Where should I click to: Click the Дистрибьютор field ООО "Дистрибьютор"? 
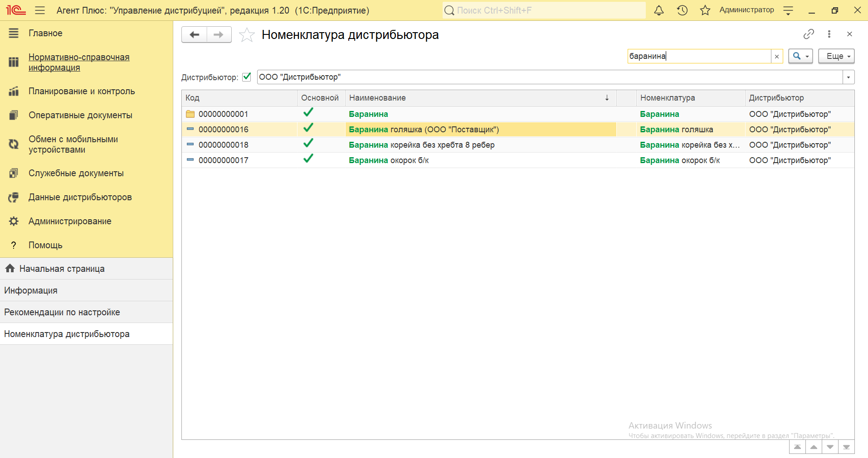(x=550, y=77)
